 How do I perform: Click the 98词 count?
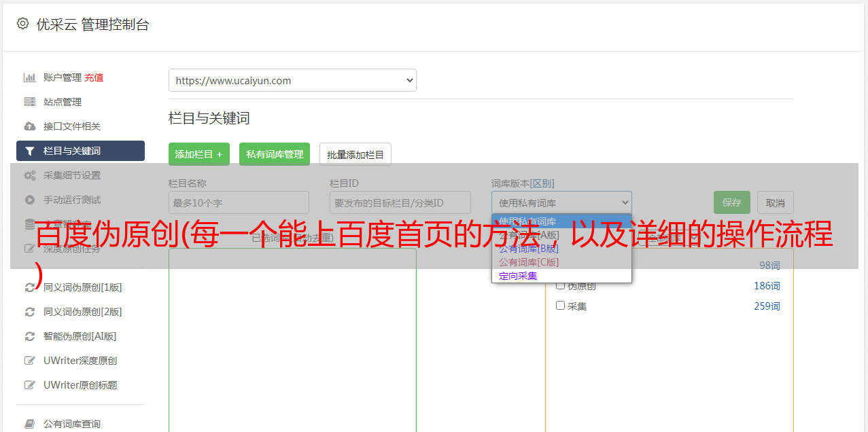pos(770,266)
